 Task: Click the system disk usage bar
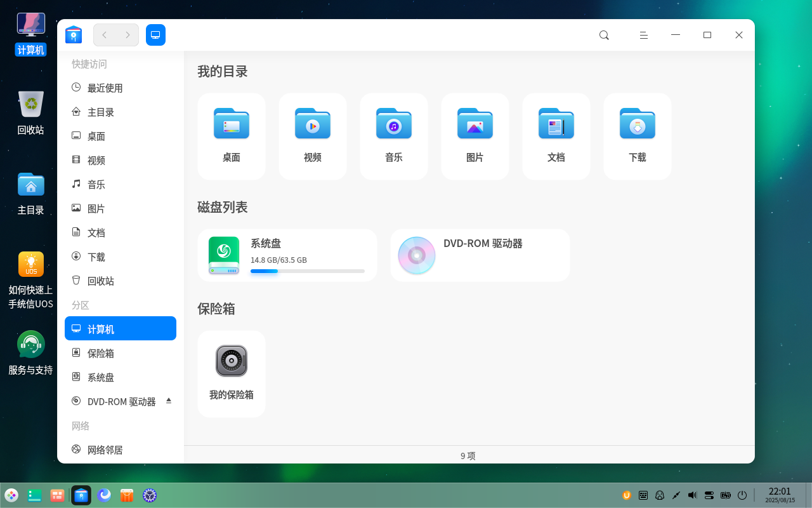click(307, 271)
